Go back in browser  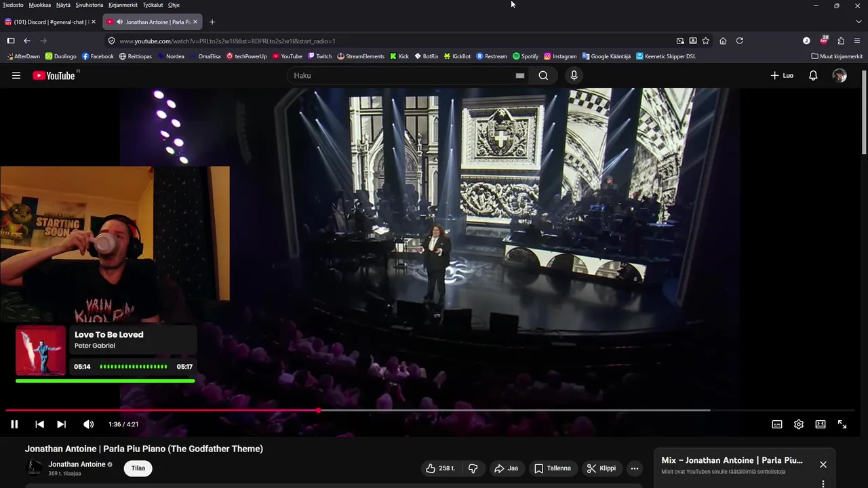click(x=27, y=41)
